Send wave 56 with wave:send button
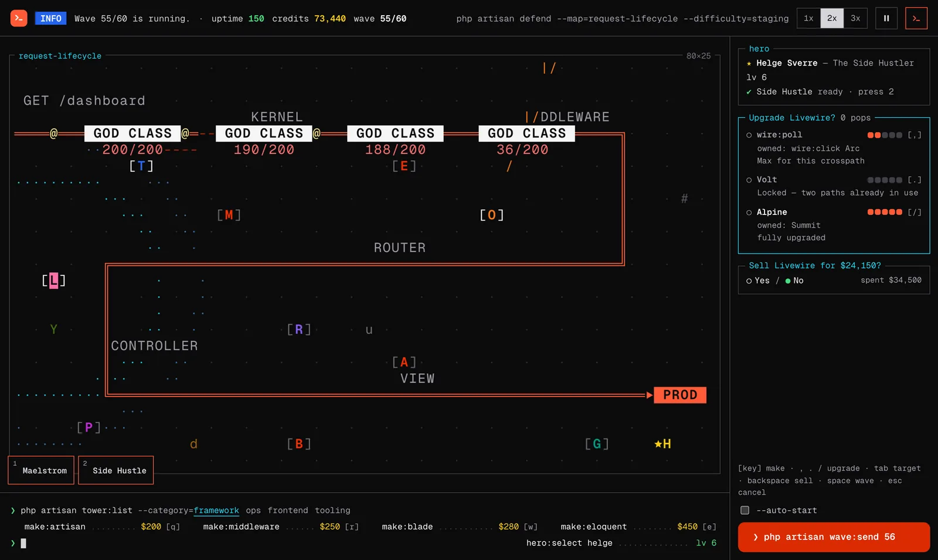The height and width of the screenshot is (560, 938). (x=834, y=537)
